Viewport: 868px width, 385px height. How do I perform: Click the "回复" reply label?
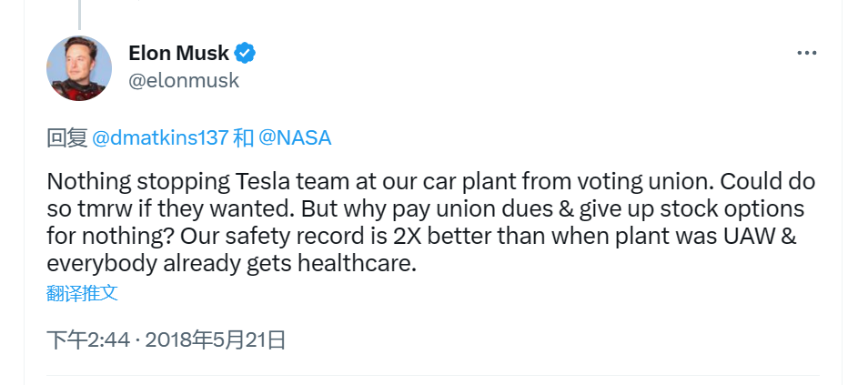[x=66, y=138]
